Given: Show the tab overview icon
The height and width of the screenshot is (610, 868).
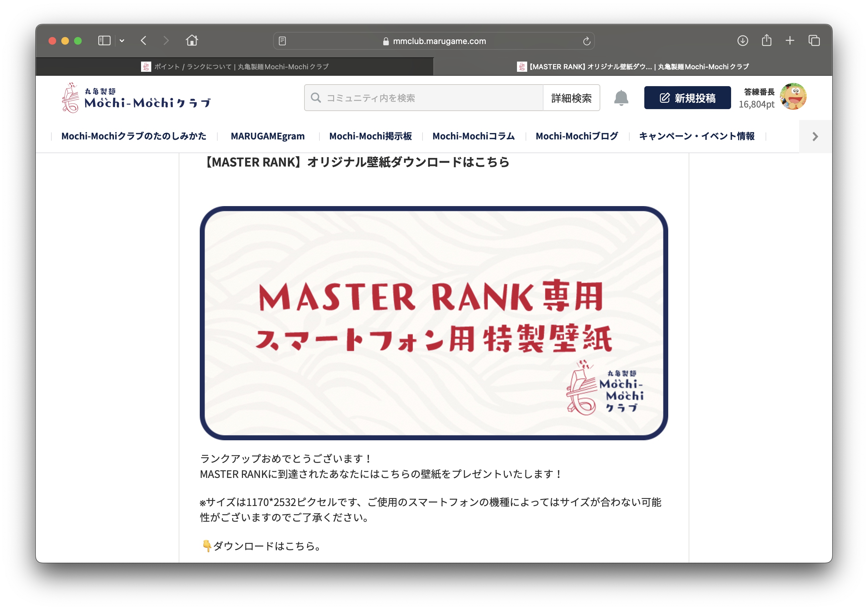Looking at the screenshot, I should click(814, 41).
